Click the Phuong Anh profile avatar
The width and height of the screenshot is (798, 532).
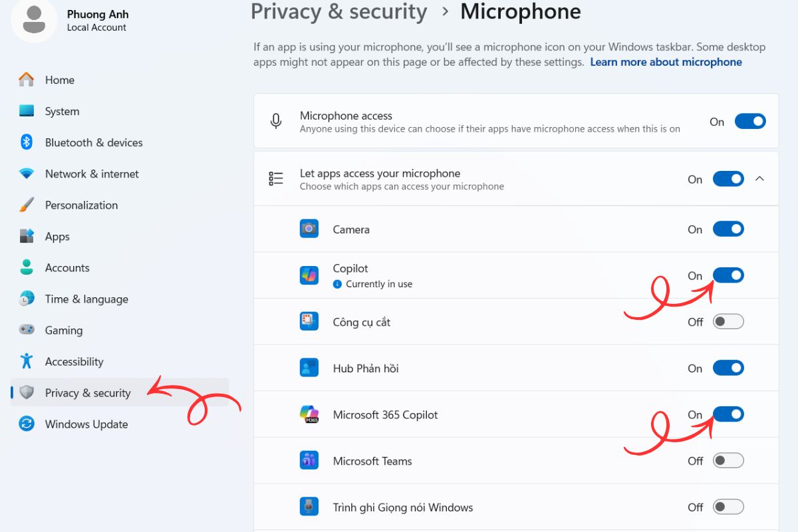34,20
